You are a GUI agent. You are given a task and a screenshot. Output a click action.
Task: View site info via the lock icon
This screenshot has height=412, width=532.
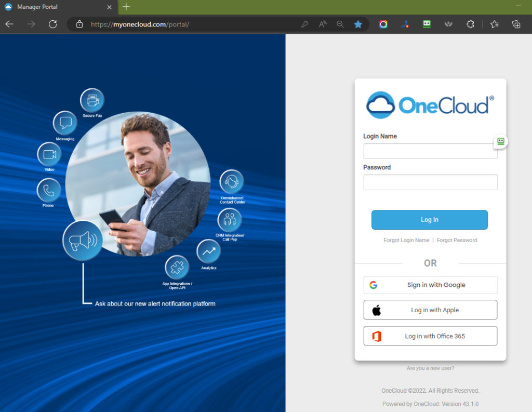point(79,24)
